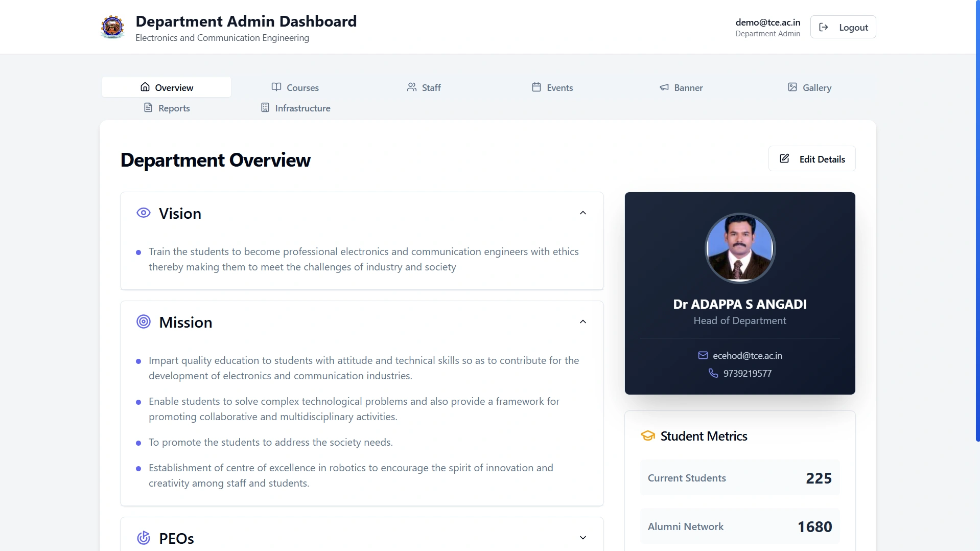Click the PEOs section heading
980x551 pixels.
coord(176,538)
